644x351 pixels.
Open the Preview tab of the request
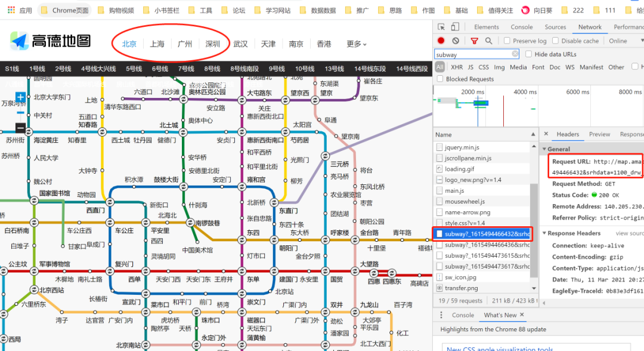[600, 134]
